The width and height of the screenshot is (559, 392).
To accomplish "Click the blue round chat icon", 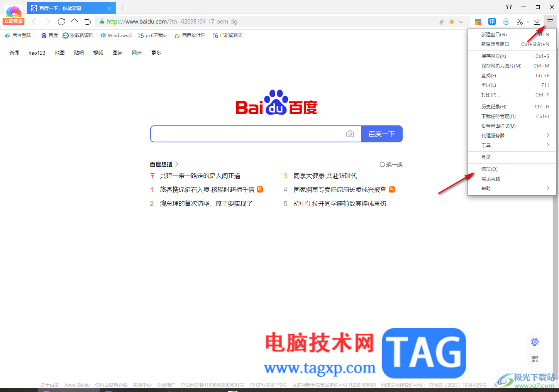I will click(506, 22).
